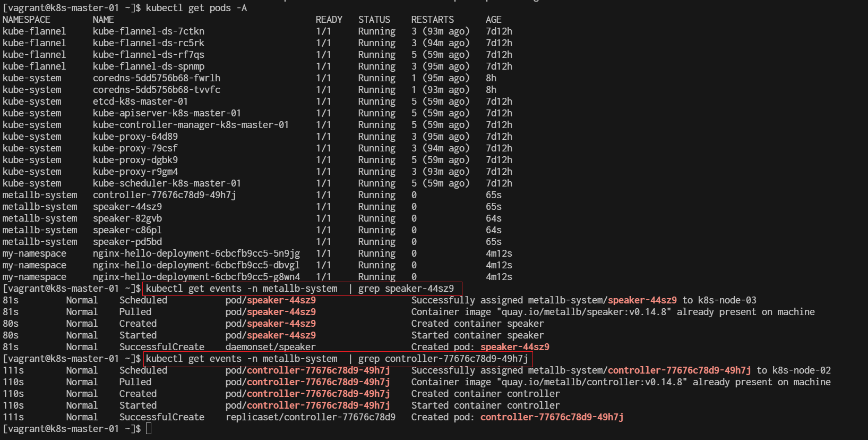Click 'Created container speaker' message

478,324
